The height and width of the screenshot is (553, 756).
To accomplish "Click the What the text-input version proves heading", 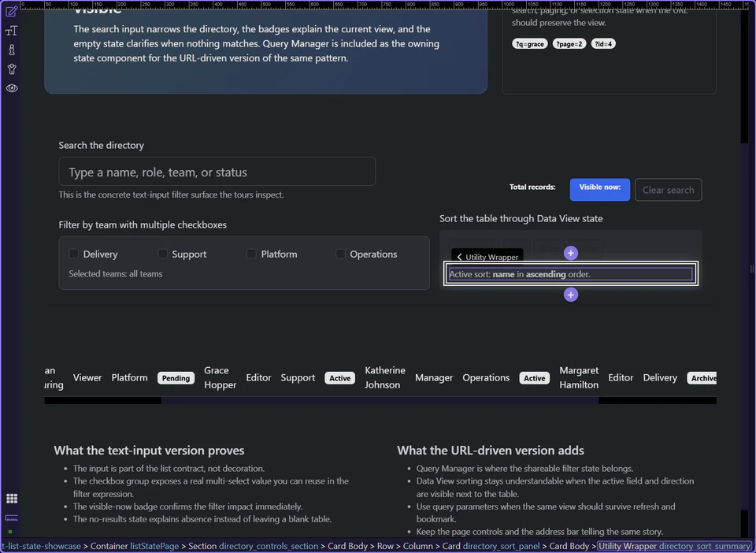I will (149, 451).
